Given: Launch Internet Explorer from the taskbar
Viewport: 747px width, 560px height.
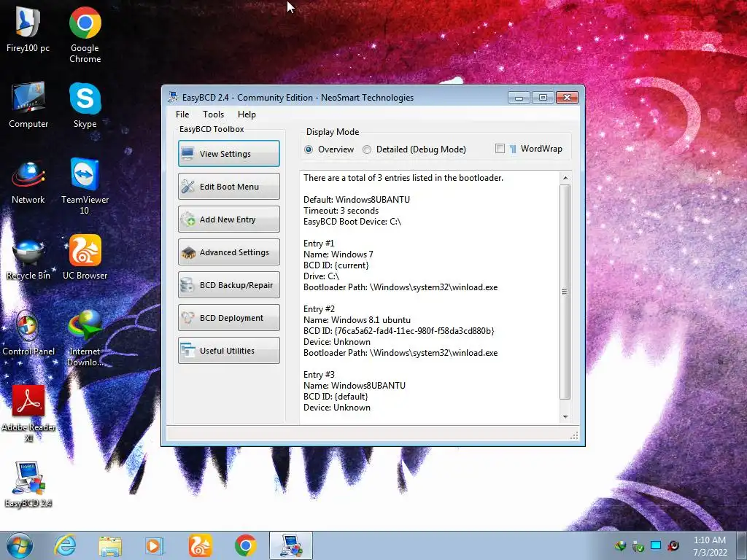Looking at the screenshot, I should (x=65, y=545).
